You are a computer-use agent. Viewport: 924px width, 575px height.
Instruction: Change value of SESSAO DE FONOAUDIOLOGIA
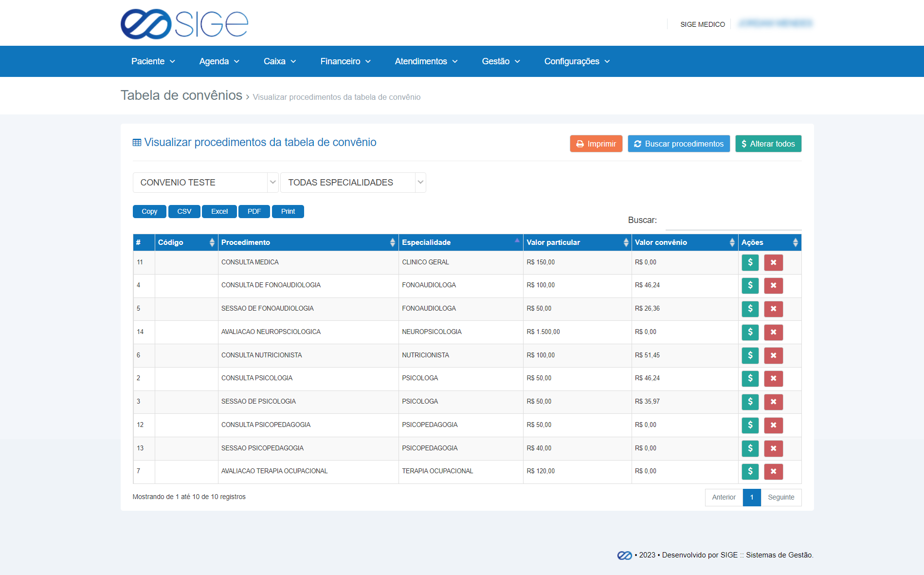pos(750,309)
